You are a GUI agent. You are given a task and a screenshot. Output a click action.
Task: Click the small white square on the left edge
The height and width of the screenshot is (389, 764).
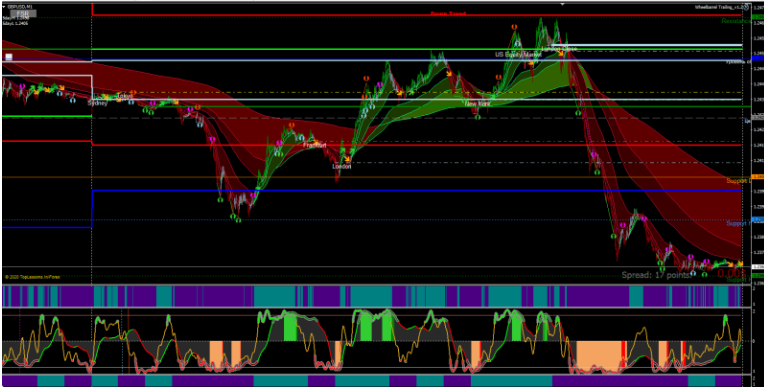click(8, 57)
